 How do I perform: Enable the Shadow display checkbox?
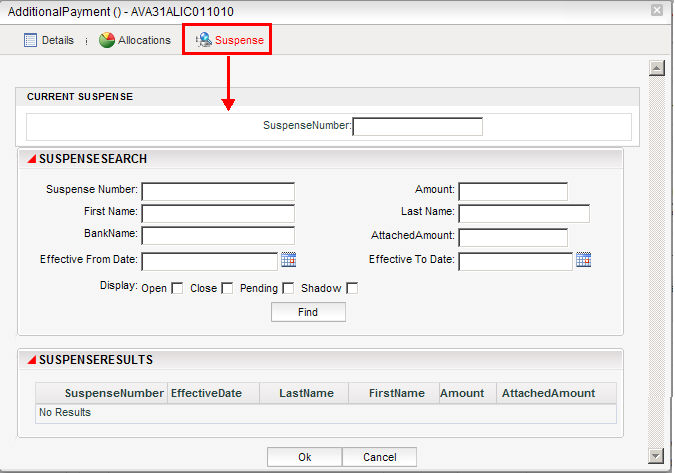click(x=352, y=288)
